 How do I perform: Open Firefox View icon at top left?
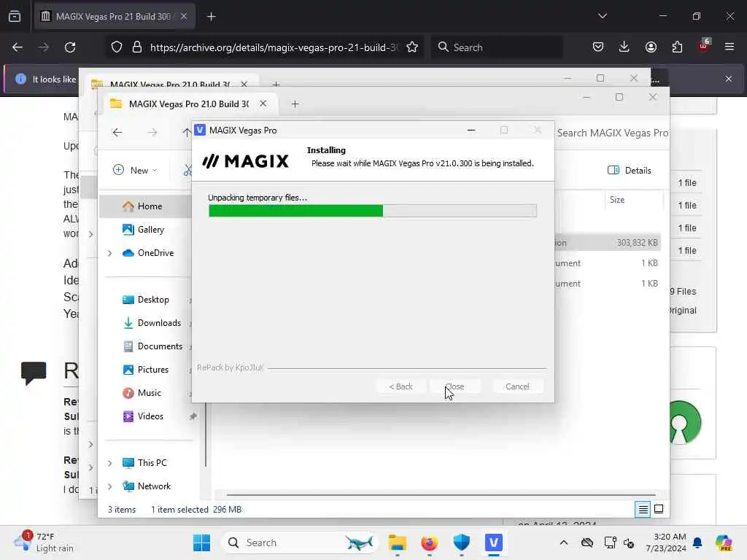pyautogui.click(x=15, y=17)
